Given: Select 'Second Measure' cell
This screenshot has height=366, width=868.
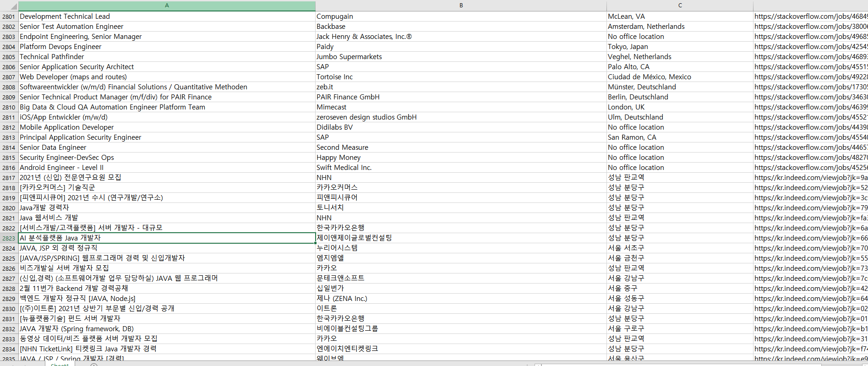Looking at the screenshot, I should click(x=461, y=147).
